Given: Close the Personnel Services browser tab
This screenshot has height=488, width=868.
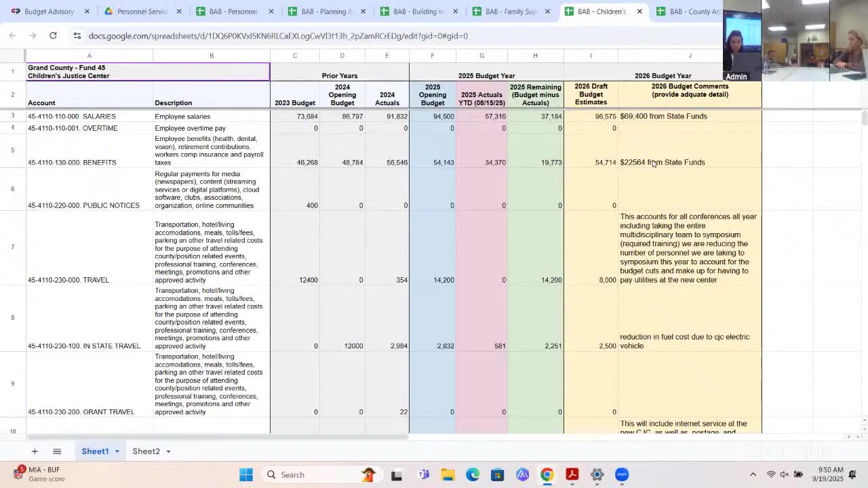Looking at the screenshot, I should coord(178,12).
